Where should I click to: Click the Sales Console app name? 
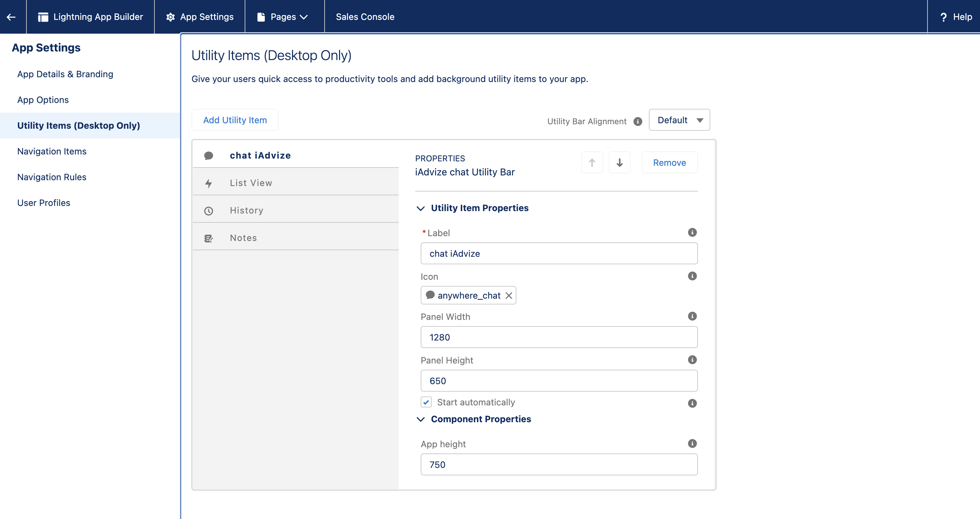[x=365, y=17]
